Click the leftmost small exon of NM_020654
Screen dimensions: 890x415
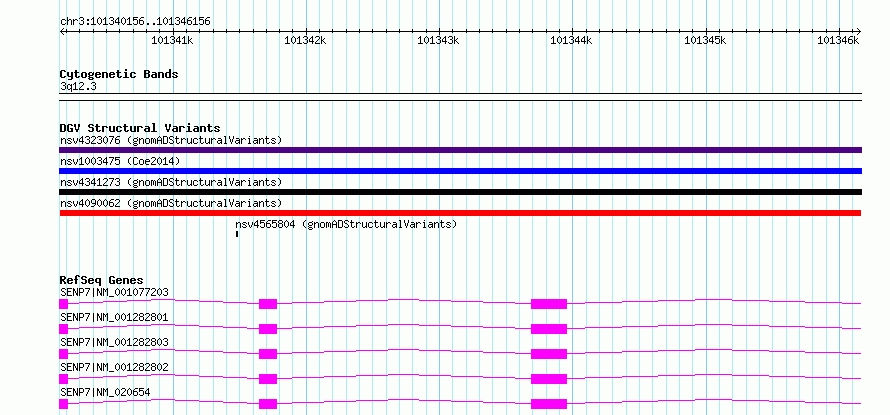click(64, 404)
